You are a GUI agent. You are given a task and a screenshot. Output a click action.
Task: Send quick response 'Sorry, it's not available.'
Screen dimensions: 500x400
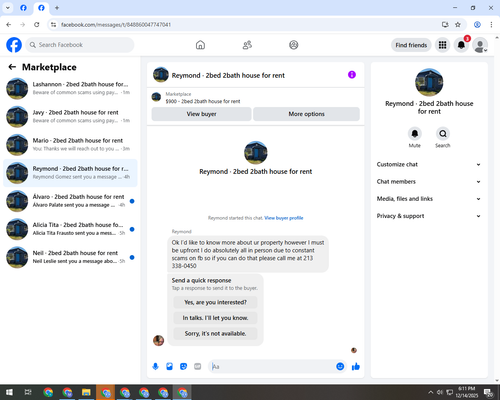215,333
